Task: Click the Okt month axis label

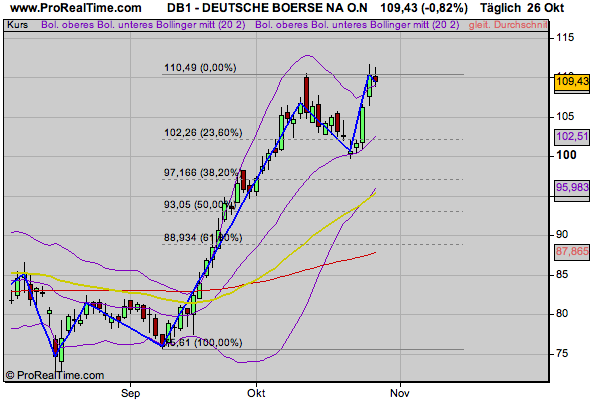Action: click(x=256, y=393)
